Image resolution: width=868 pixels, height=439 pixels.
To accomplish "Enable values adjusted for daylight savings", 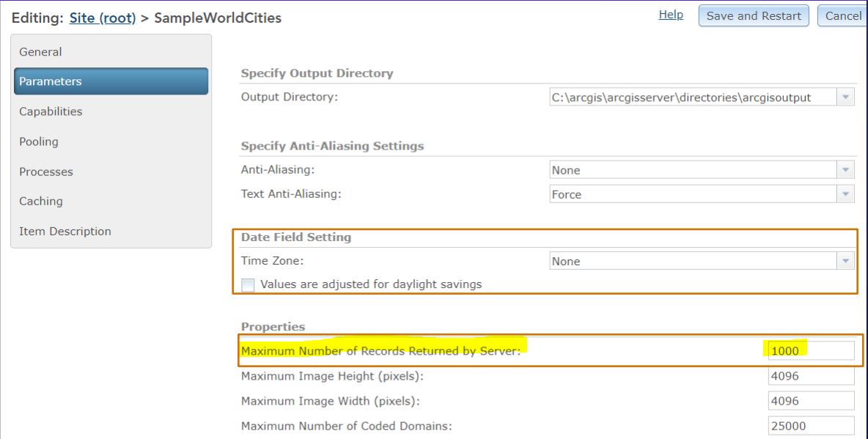I will [x=248, y=285].
